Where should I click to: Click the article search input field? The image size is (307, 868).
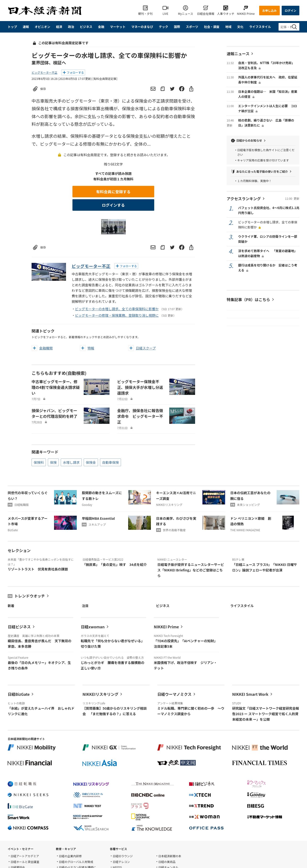pyautogui.click(x=285, y=27)
